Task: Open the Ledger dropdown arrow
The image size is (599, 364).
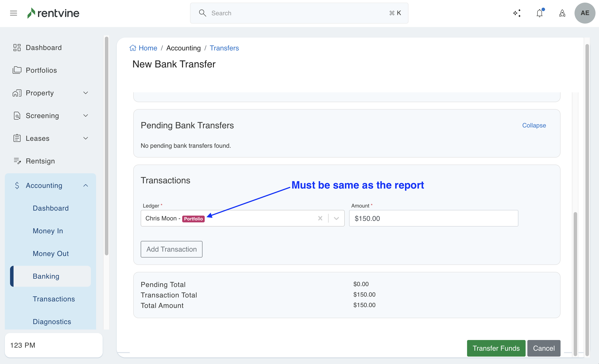Action: (x=336, y=218)
